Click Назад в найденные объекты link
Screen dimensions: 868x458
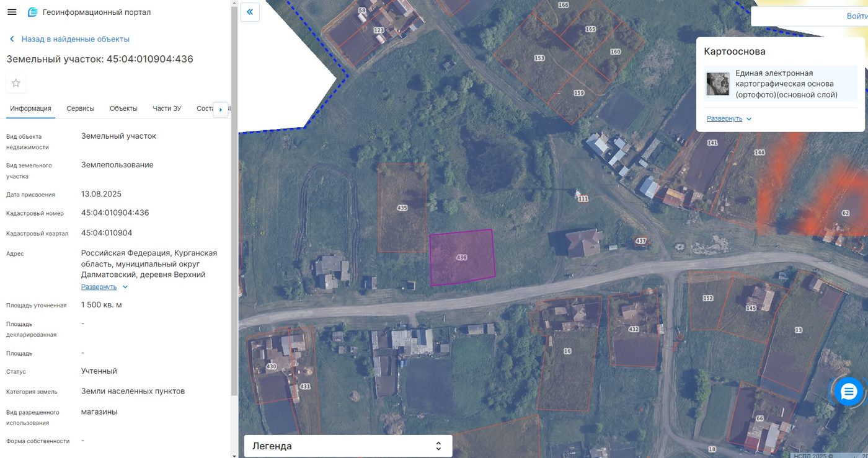pos(76,39)
